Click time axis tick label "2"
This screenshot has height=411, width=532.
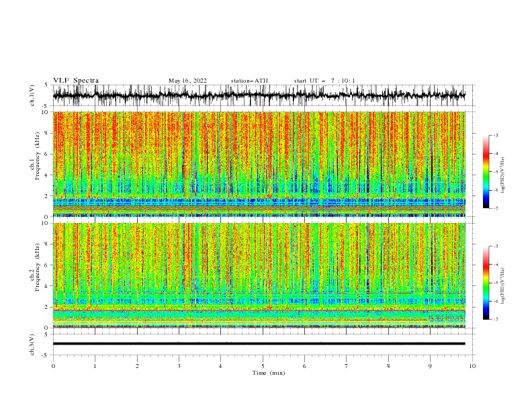pos(137,366)
